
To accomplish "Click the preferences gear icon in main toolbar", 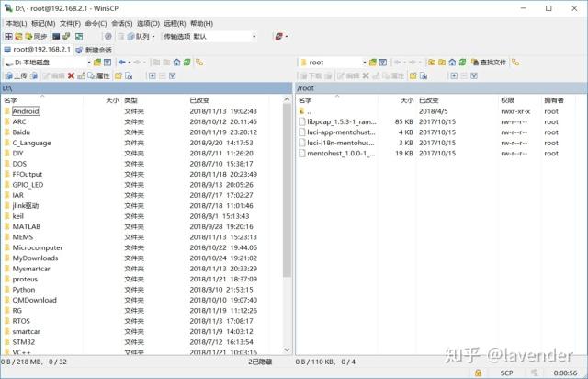I will pyautogui.click(x=108, y=37).
